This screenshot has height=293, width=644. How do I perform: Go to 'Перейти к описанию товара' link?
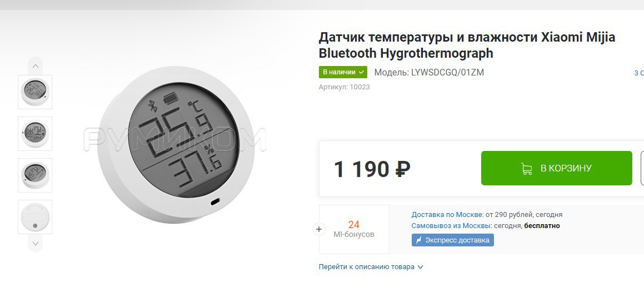[x=367, y=267]
